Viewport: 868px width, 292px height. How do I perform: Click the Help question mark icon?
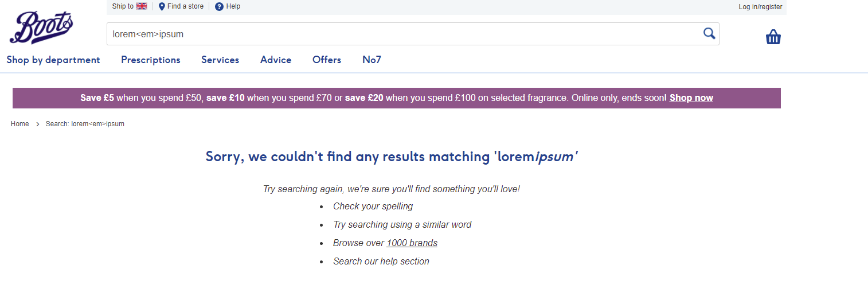(219, 7)
